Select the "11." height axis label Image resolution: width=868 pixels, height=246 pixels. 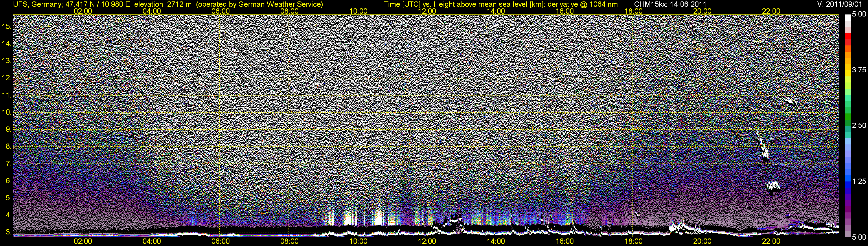(x=6, y=95)
